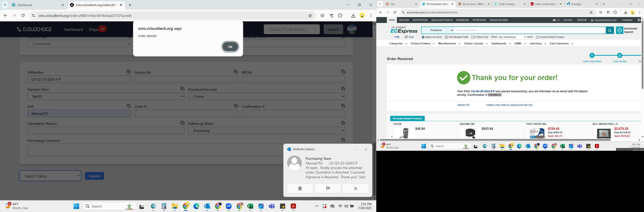Open OMS user profile avatar
Image resolution: width=644 pixels, height=212 pixels.
point(352,29)
